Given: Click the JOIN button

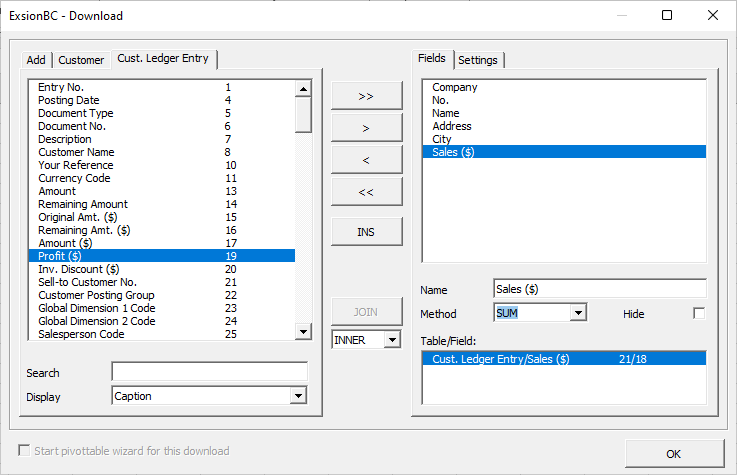Looking at the screenshot, I should click(367, 311).
